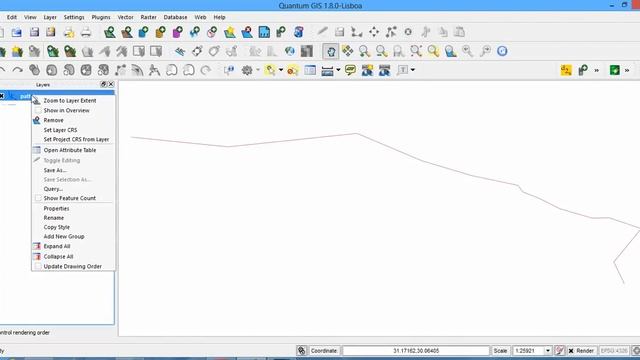Screen dimensions: 640x360
Task: Open the Plugins menu
Action: [x=101, y=17]
